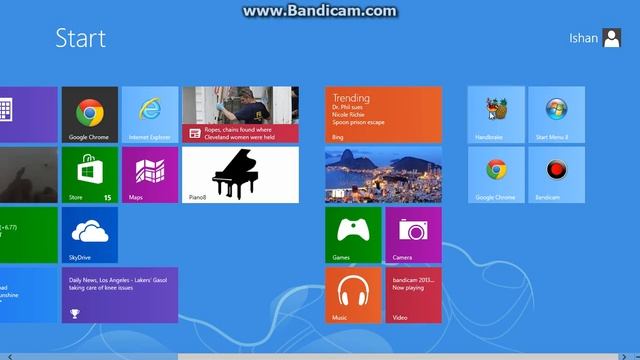Click the Ishan user account picture
This screenshot has width=640, height=360.
(611, 38)
